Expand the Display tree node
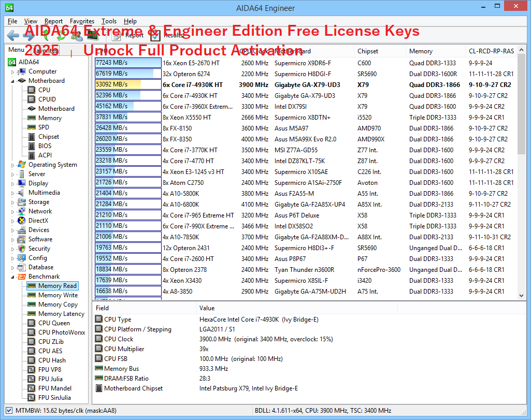 pyautogui.click(x=12, y=183)
